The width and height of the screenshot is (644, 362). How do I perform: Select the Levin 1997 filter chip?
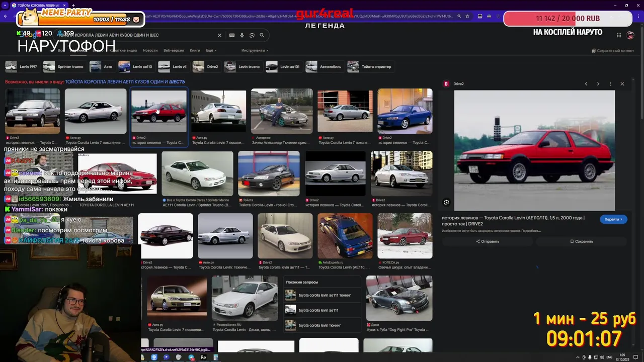pos(22,66)
